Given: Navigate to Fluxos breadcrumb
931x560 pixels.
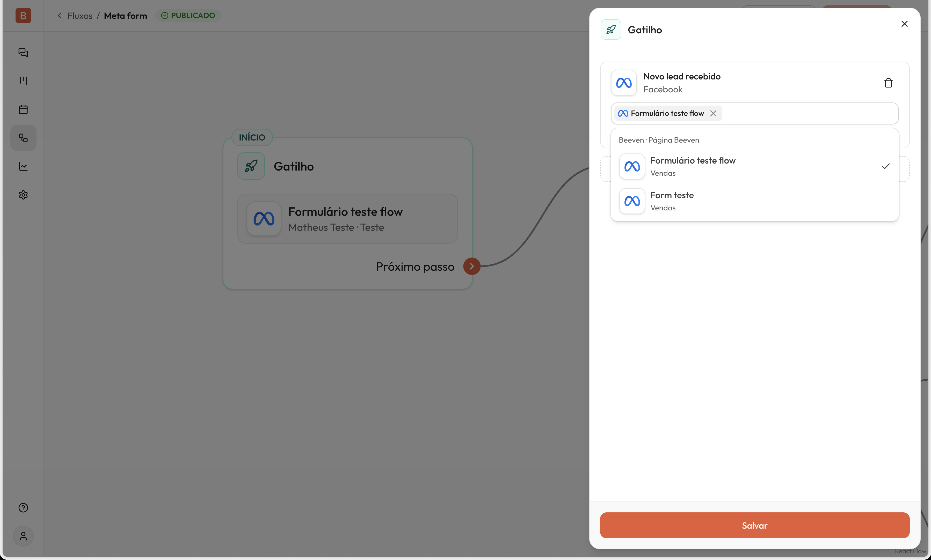Looking at the screenshot, I should pyautogui.click(x=80, y=16).
